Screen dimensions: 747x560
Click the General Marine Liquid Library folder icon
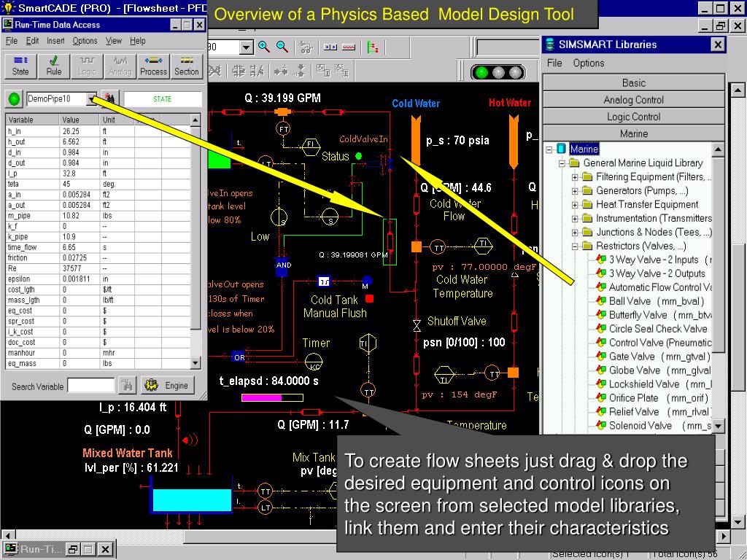coord(575,163)
